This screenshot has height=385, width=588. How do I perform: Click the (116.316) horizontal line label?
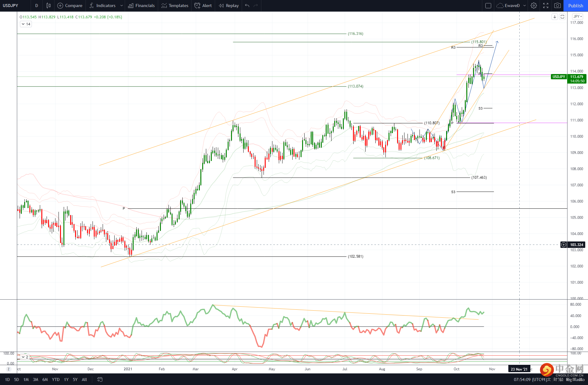click(355, 34)
